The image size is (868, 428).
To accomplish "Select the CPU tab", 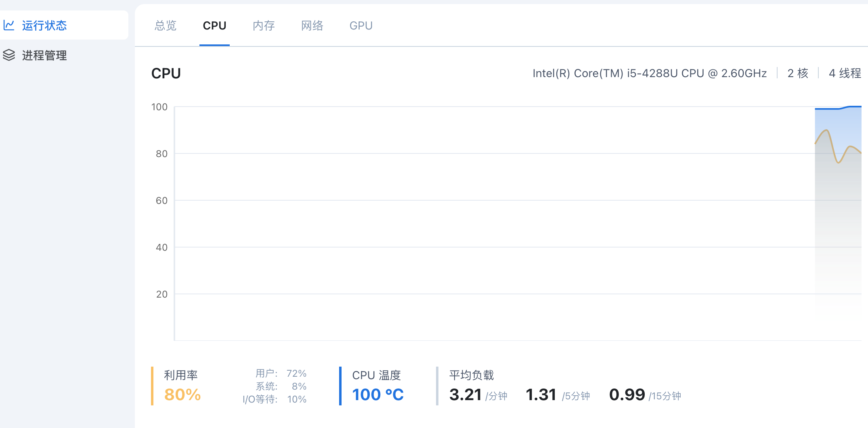I will [214, 26].
